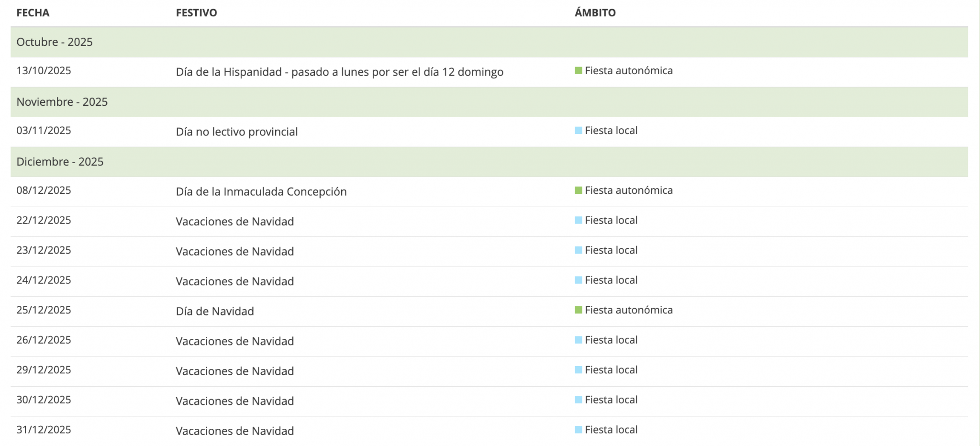Click Vacaciones de Navidad on 23/12/2025 row
This screenshot has width=980, height=446.
point(234,252)
